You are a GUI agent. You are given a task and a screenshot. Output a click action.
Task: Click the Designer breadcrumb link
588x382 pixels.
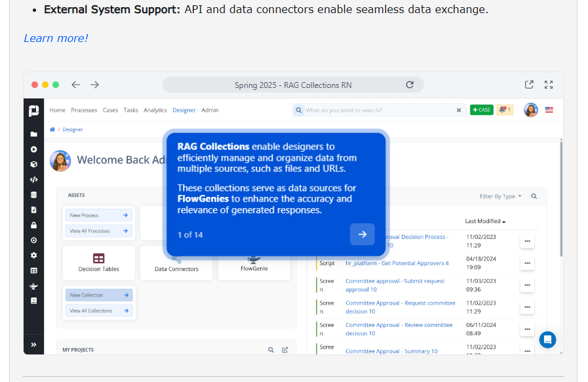tap(72, 129)
